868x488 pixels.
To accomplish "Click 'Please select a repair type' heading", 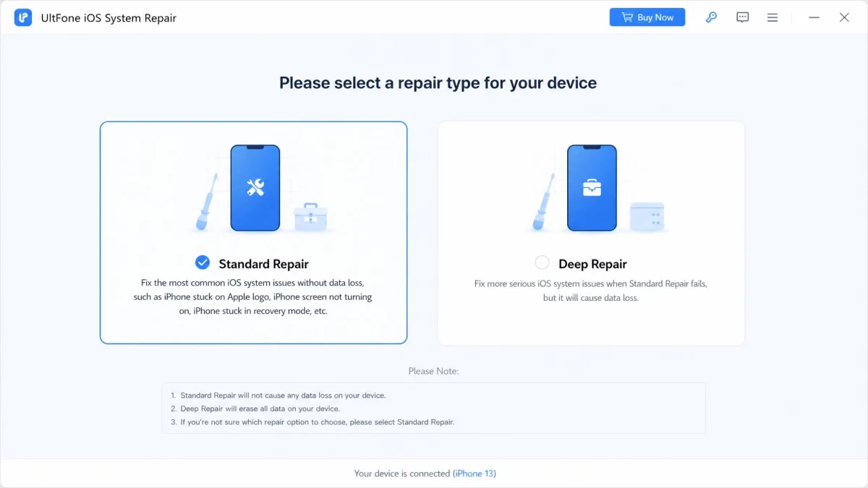I will (438, 82).
